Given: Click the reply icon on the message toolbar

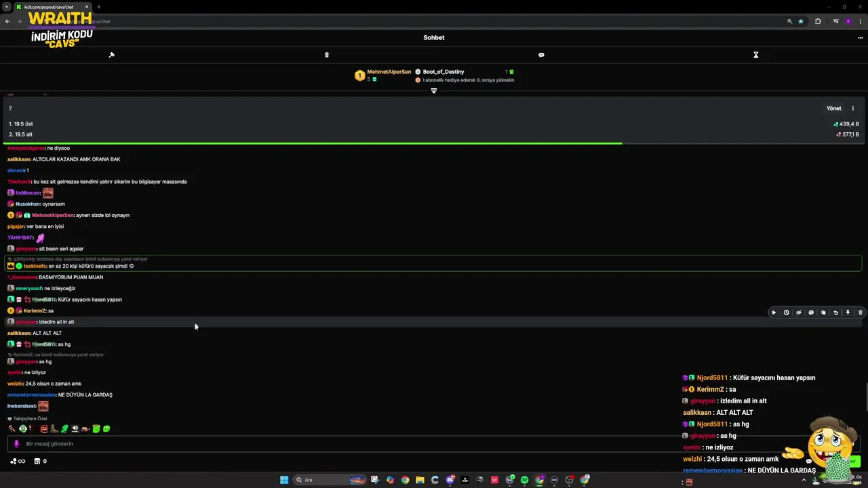Looking at the screenshot, I should [811, 312].
